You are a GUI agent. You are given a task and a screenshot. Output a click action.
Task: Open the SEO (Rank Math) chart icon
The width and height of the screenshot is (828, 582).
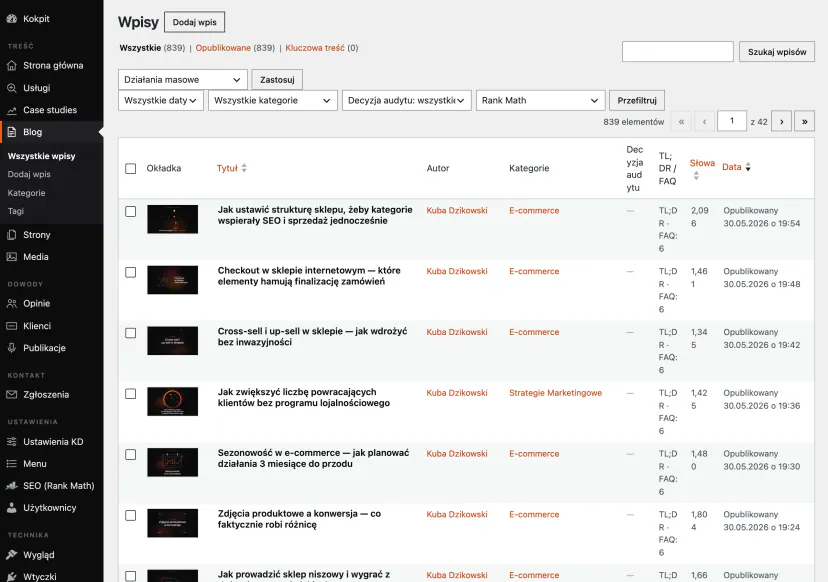pyautogui.click(x=12, y=486)
